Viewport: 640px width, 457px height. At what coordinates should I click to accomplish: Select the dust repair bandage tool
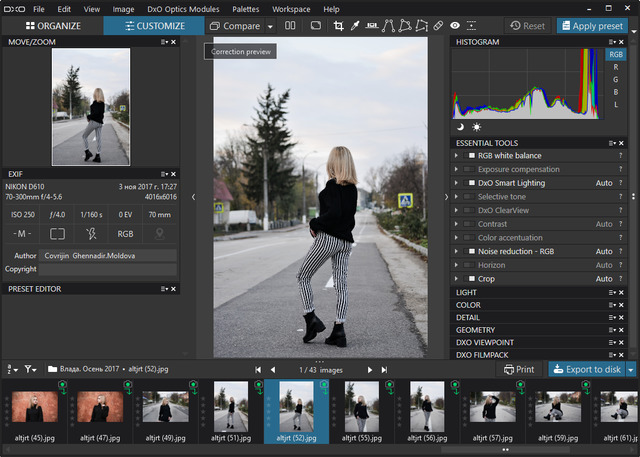[x=438, y=25]
